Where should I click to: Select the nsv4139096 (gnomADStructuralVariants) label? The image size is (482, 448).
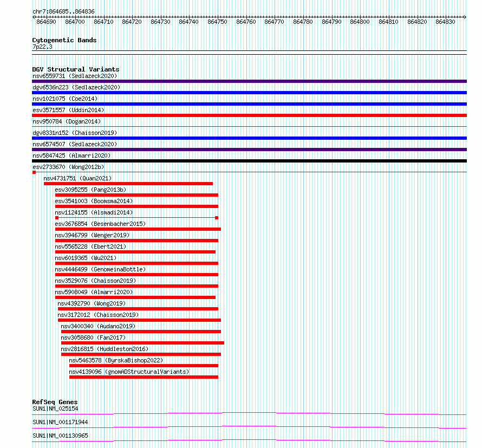129,372
